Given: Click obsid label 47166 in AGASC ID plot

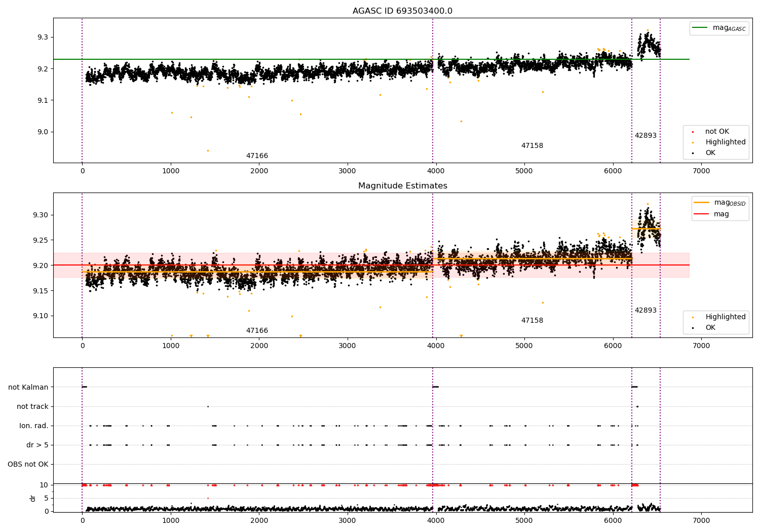Looking at the screenshot, I should coord(257,156).
